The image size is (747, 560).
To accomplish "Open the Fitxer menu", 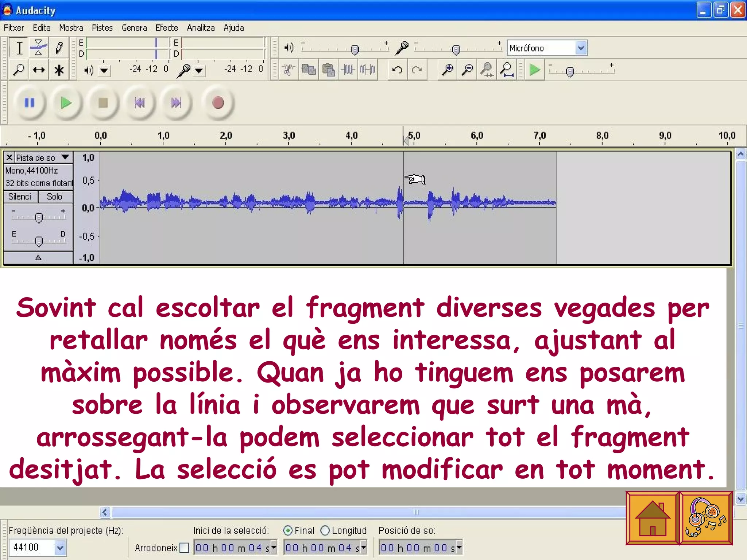I will (14, 28).
